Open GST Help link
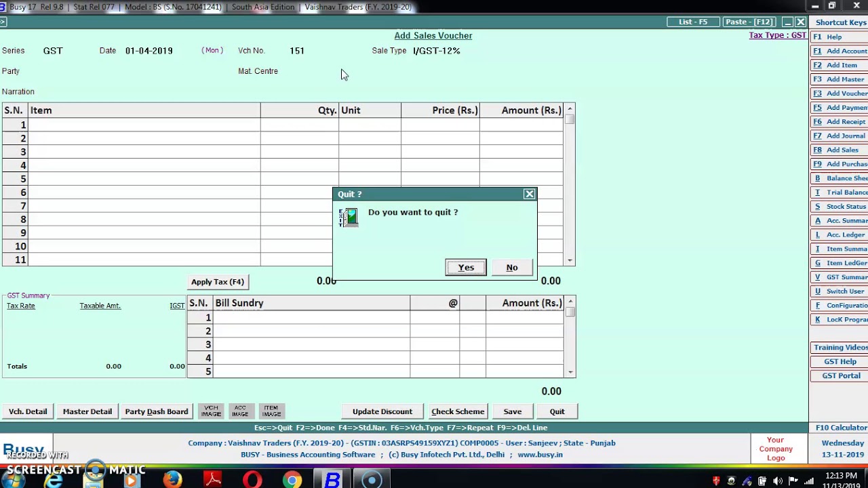This screenshot has width=868, height=488. coord(840,361)
